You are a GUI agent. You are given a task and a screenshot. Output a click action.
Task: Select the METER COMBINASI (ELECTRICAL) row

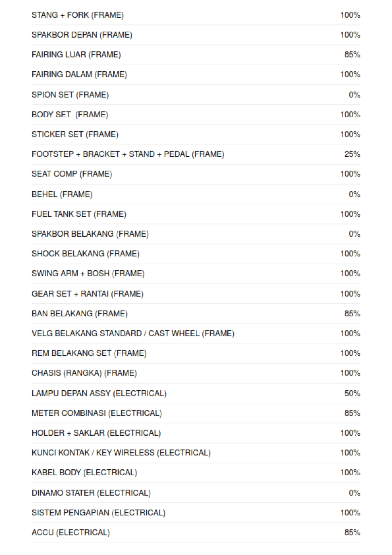coord(96,413)
